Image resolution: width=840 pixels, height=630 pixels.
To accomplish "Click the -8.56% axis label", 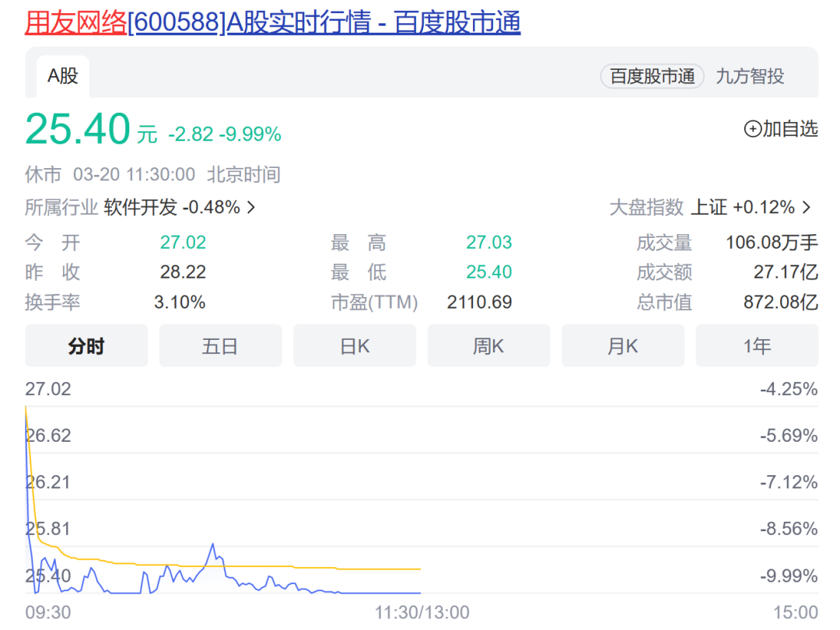I will coord(789,529).
